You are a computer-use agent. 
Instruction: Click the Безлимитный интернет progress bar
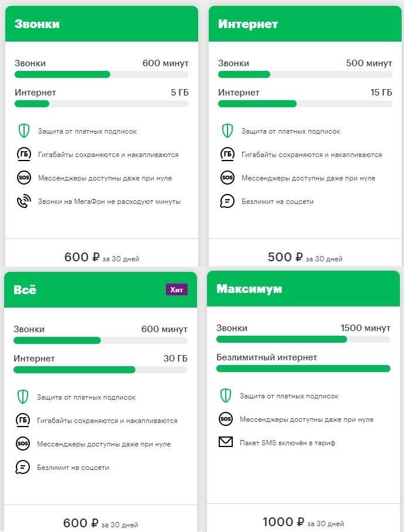303,369
